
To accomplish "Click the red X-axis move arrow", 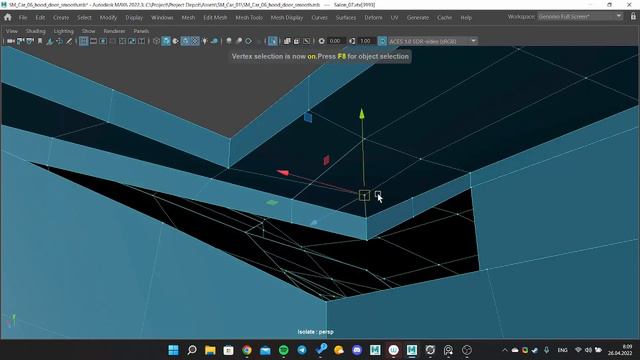I will pos(282,173).
